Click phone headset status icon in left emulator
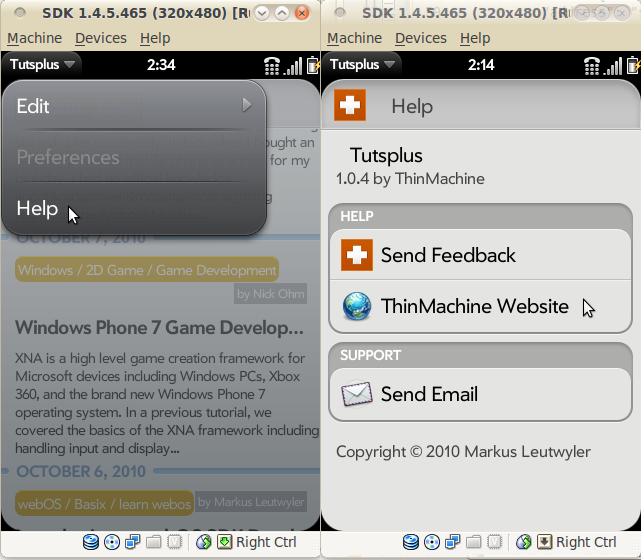The height and width of the screenshot is (560, 641). (x=272, y=65)
